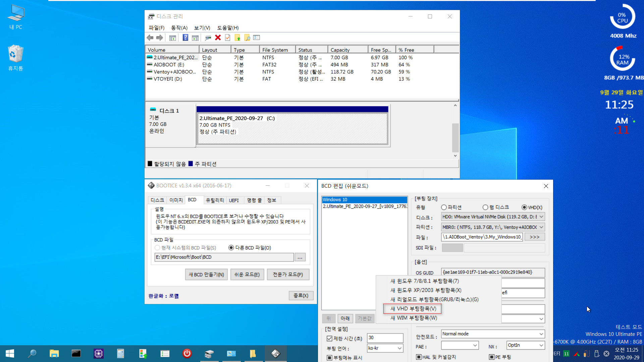Click the properties checkmark page icon
The width and height of the screenshot is (644, 362).
[228, 38]
